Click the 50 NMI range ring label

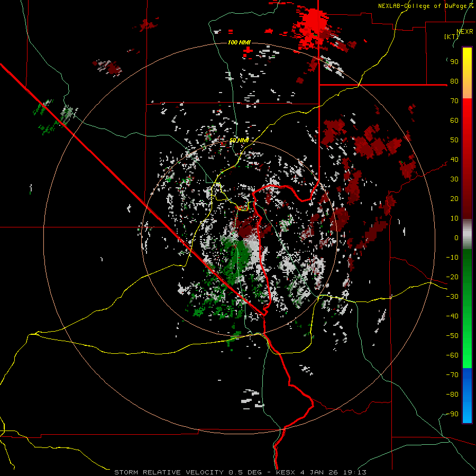click(x=239, y=140)
